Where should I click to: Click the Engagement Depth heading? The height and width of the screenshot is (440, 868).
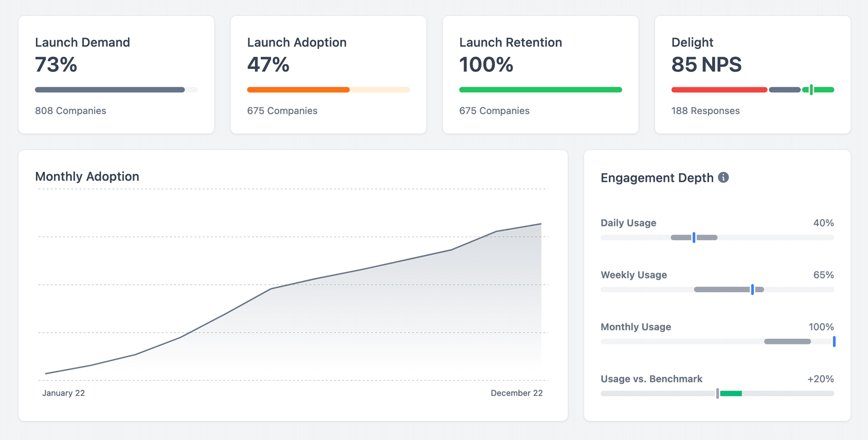[x=657, y=178]
